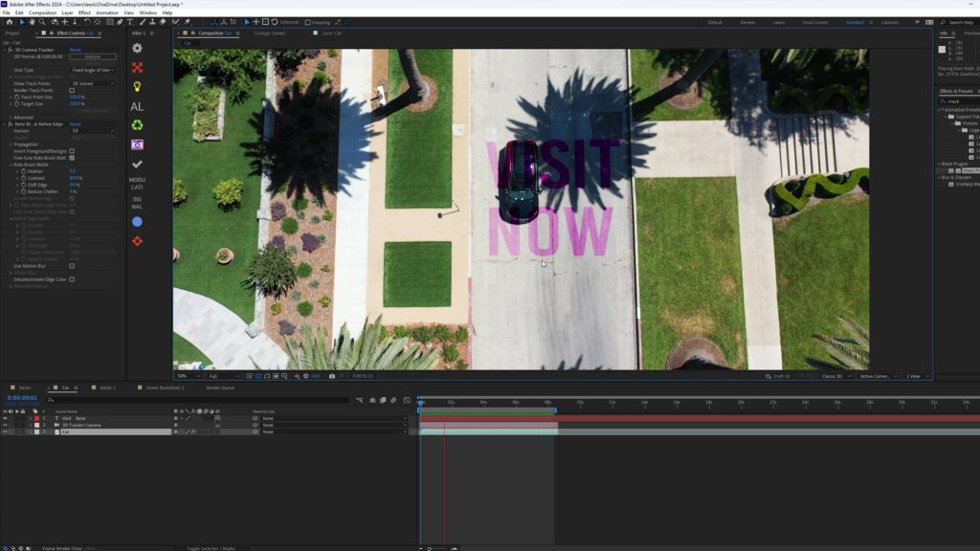The image size is (980, 551).
Task: Open Roto Brush Version dropdown
Action: [x=93, y=131]
